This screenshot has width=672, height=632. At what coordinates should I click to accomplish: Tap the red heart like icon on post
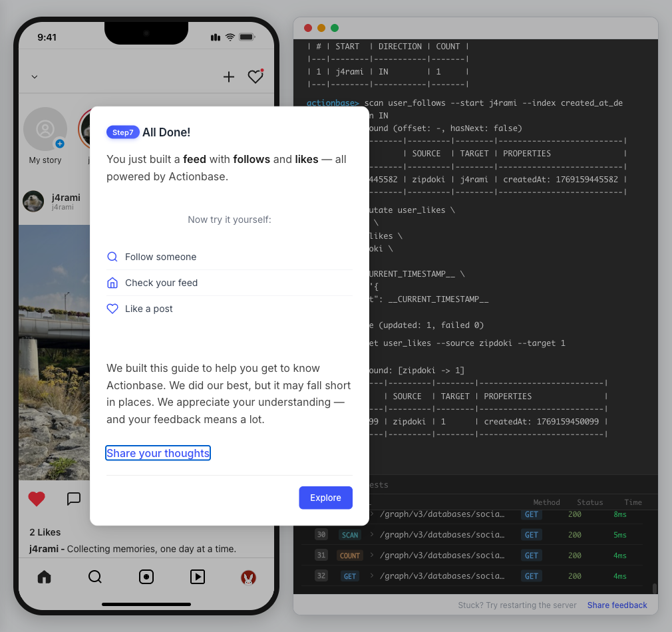pos(37,498)
